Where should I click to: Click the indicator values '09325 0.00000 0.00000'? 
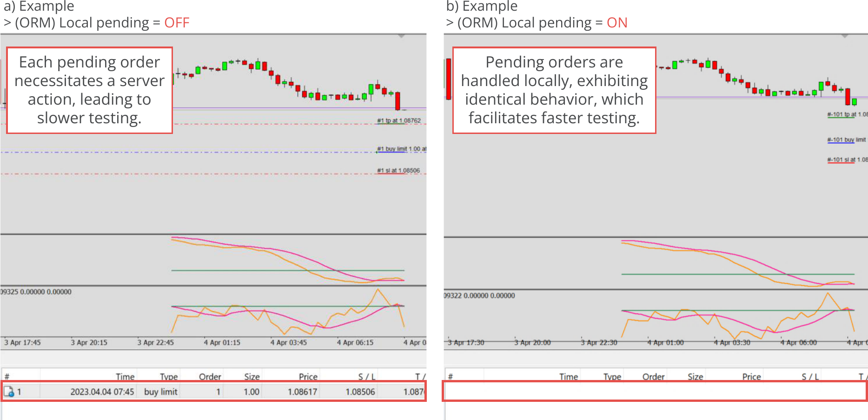coord(36,292)
